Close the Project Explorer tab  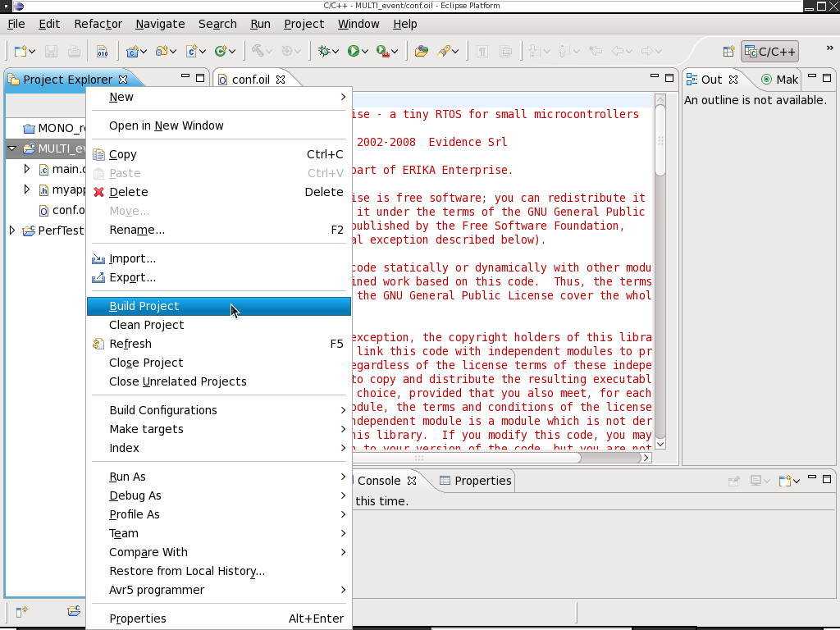123,80
